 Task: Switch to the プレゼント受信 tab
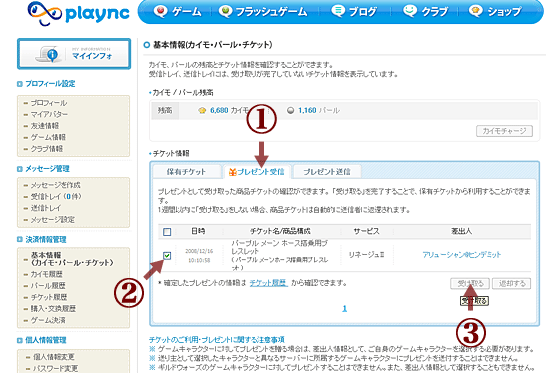pos(257,172)
